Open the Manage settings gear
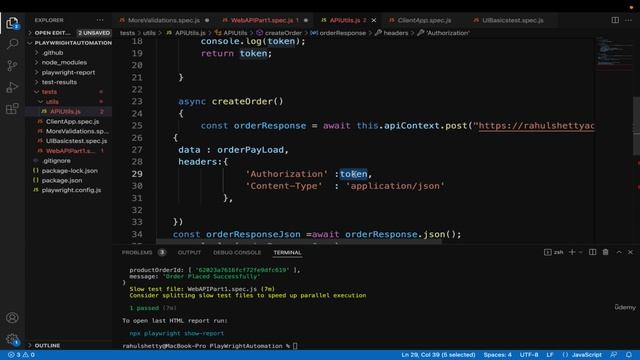This screenshot has width=640, height=360. pos(12,339)
